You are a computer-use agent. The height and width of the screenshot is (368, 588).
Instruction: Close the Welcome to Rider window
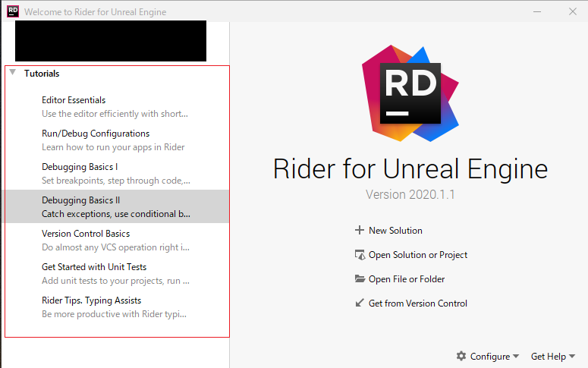(x=572, y=11)
